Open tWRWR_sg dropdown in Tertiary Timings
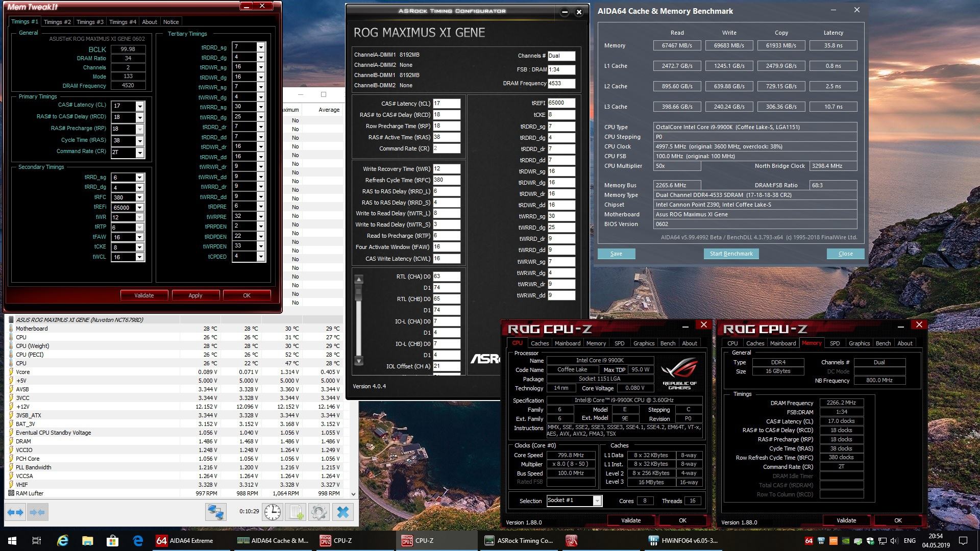The image size is (980, 551). click(261, 87)
